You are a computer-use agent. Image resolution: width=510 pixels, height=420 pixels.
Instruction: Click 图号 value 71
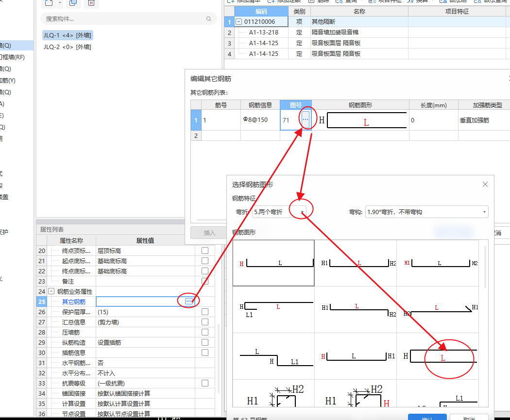286,120
